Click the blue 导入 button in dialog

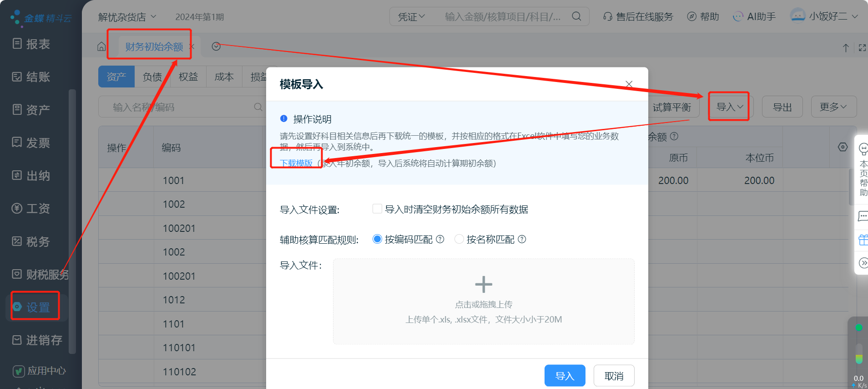(x=565, y=376)
